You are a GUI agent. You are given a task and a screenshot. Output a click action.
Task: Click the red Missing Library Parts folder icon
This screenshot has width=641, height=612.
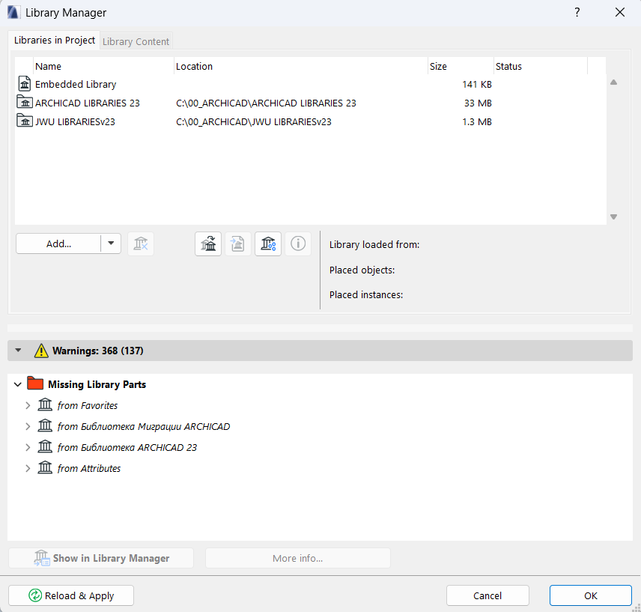click(35, 383)
